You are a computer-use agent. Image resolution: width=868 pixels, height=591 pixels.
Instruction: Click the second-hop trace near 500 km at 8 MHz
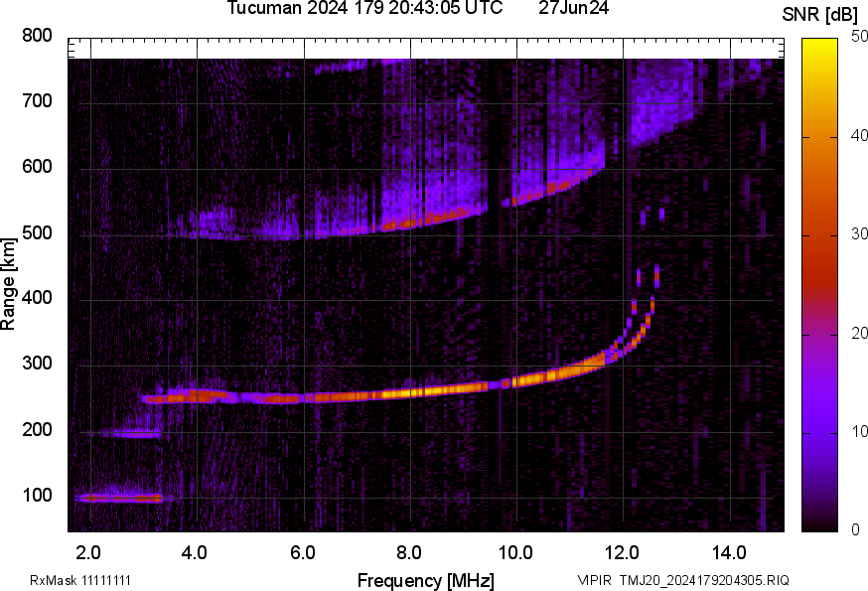click(409, 224)
